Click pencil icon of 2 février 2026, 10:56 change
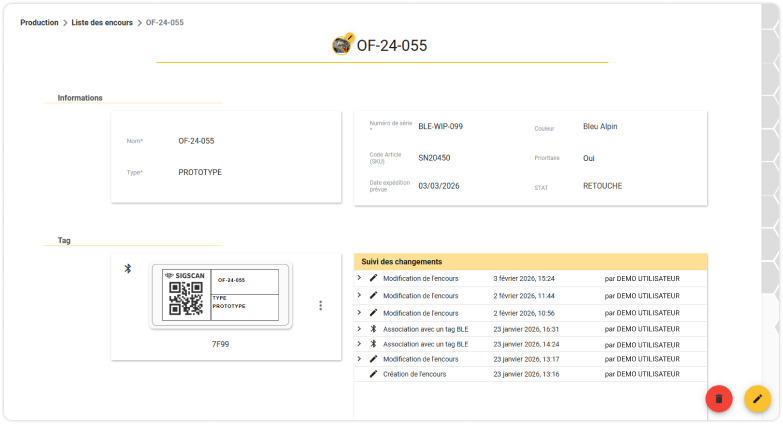 pos(373,313)
